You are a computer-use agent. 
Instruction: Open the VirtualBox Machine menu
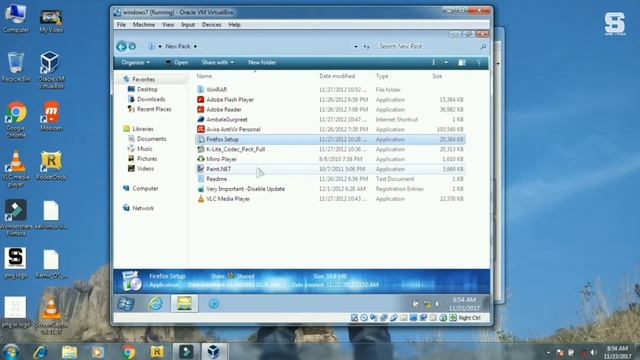144,24
